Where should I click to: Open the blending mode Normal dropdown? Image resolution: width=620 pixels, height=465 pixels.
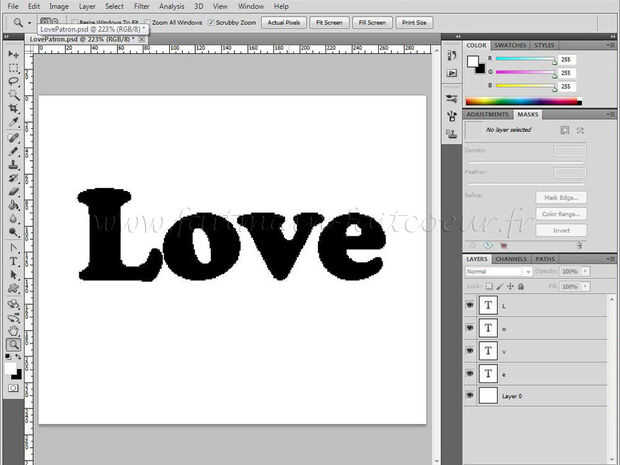tap(498, 272)
